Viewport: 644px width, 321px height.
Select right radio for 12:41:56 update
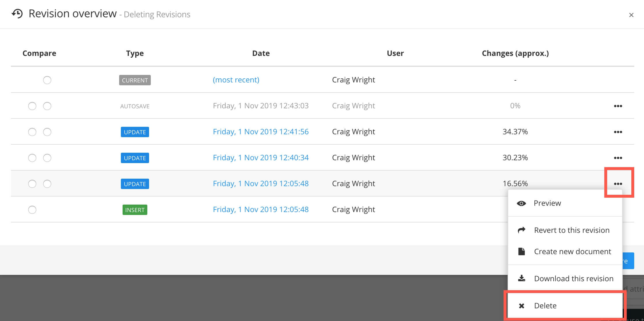[47, 132]
